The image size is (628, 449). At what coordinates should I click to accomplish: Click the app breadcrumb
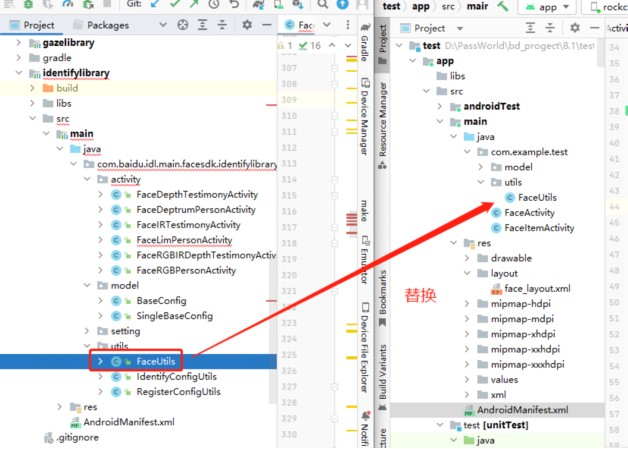[x=421, y=6]
